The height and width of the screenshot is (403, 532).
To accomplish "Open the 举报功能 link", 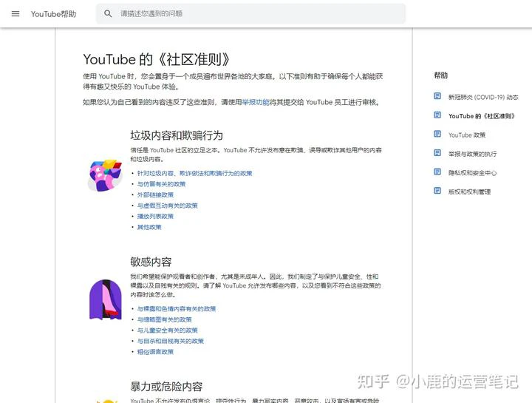I will tap(256, 102).
